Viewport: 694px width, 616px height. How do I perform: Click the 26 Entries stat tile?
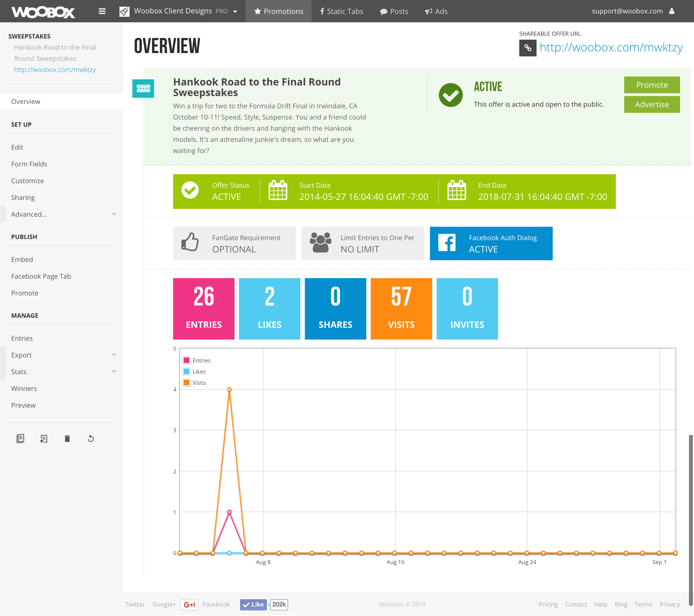click(204, 309)
